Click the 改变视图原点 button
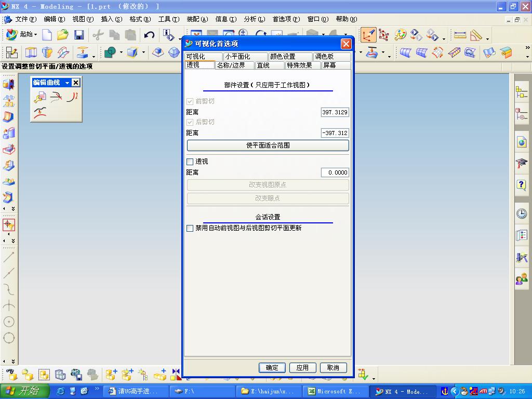 click(268, 185)
